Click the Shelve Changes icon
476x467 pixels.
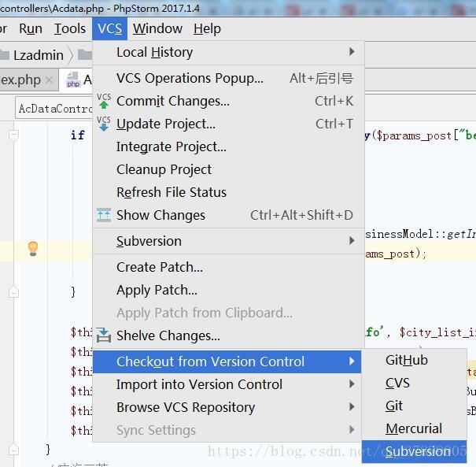coord(104,335)
